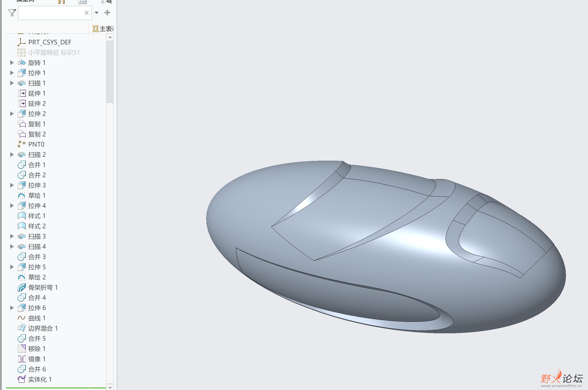Click the 移除 1 remove feature
This screenshot has height=390, width=588.
pos(37,349)
